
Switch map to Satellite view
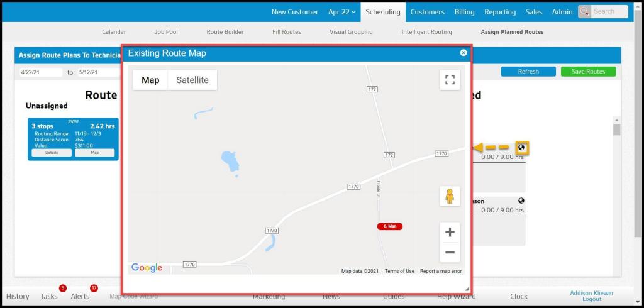pyautogui.click(x=192, y=80)
